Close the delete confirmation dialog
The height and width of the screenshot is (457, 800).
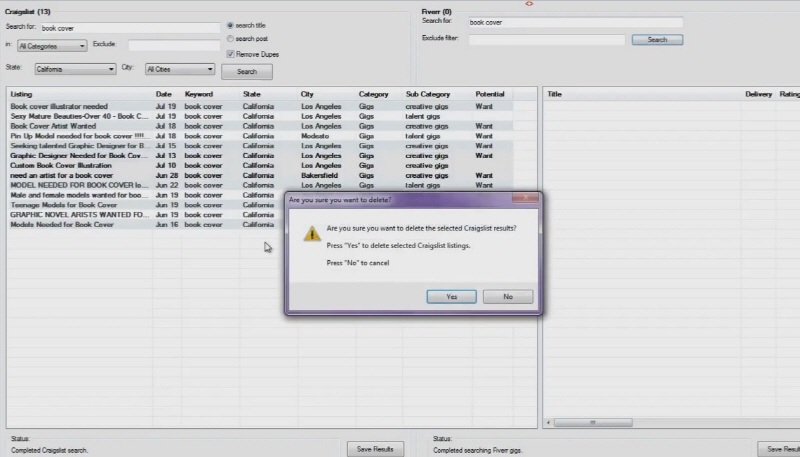(525, 198)
